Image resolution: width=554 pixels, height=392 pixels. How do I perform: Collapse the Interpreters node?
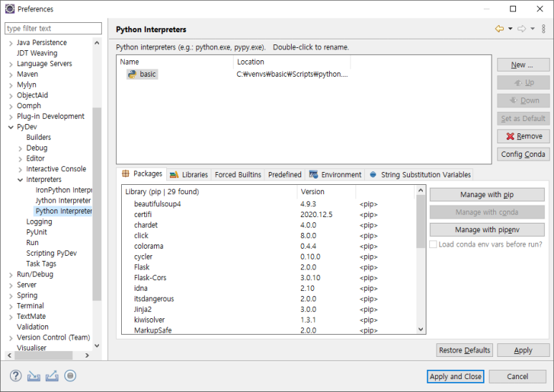(x=20, y=180)
